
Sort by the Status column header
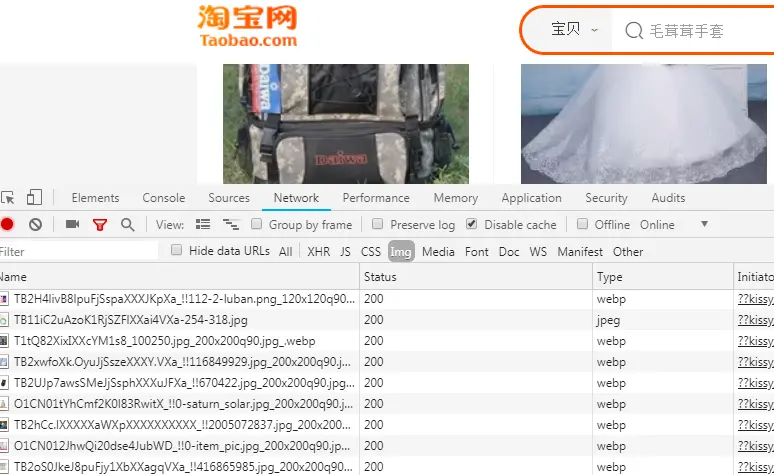pyautogui.click(x=476, y=277)
